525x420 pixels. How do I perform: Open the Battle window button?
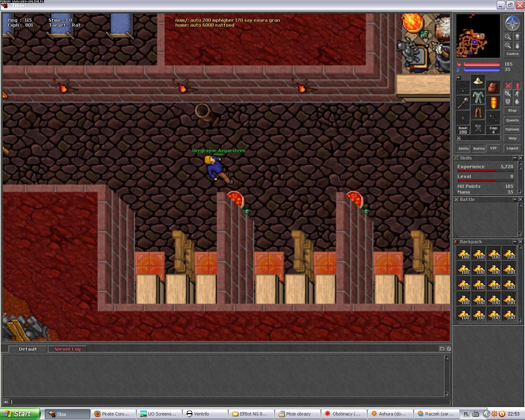click(479, 148)
